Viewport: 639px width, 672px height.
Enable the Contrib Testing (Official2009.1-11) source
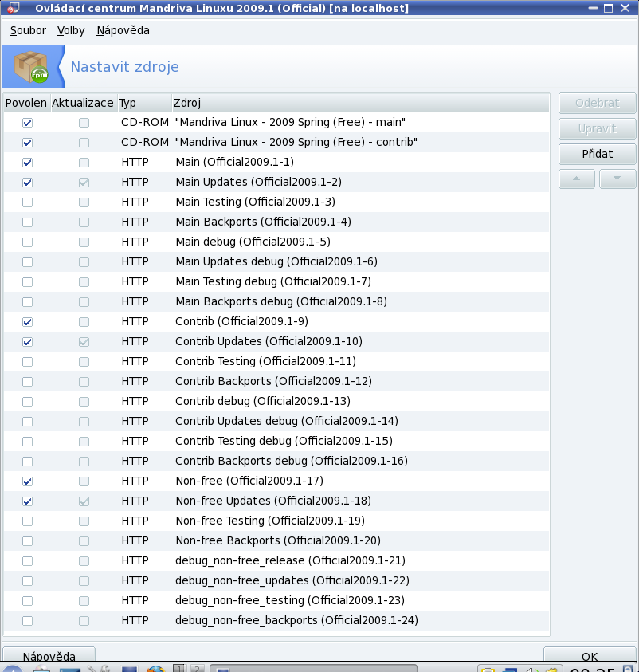click(27, 362)
